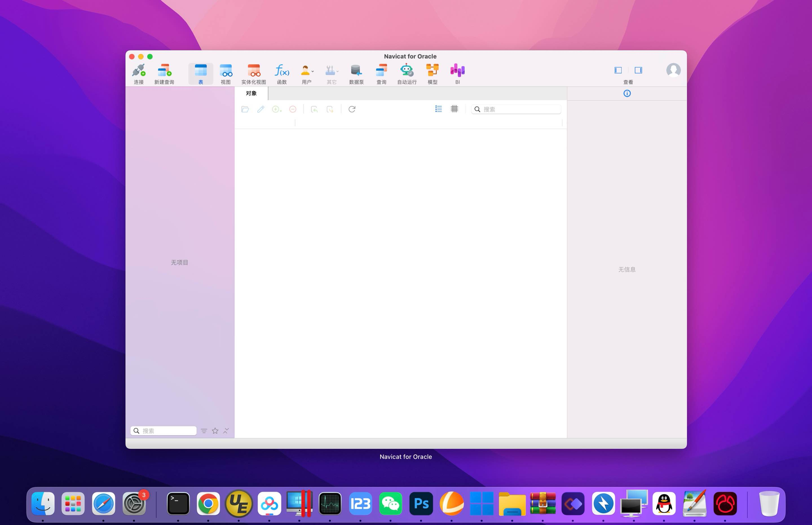Launch Google Chrome from the Dock
The width and height of the screenshot is (812, 525).
coord(208,503)
